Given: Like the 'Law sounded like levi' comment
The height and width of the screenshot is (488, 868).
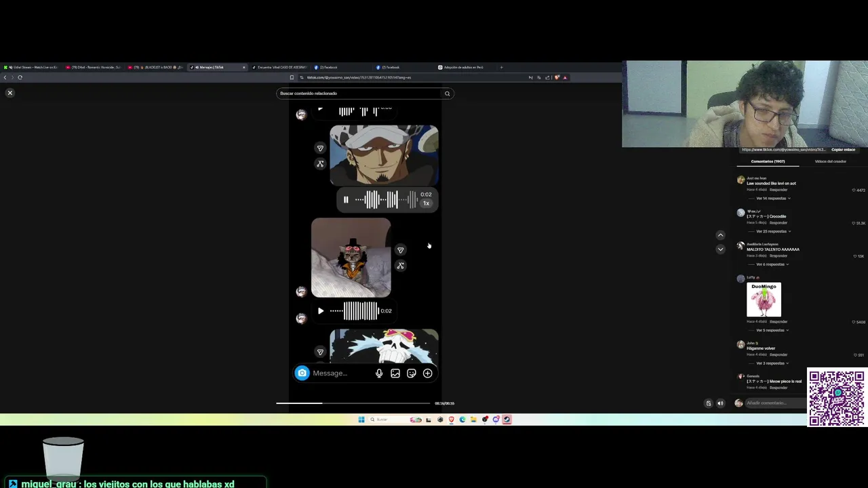Looking at the screenshot, I should point(854,190).
